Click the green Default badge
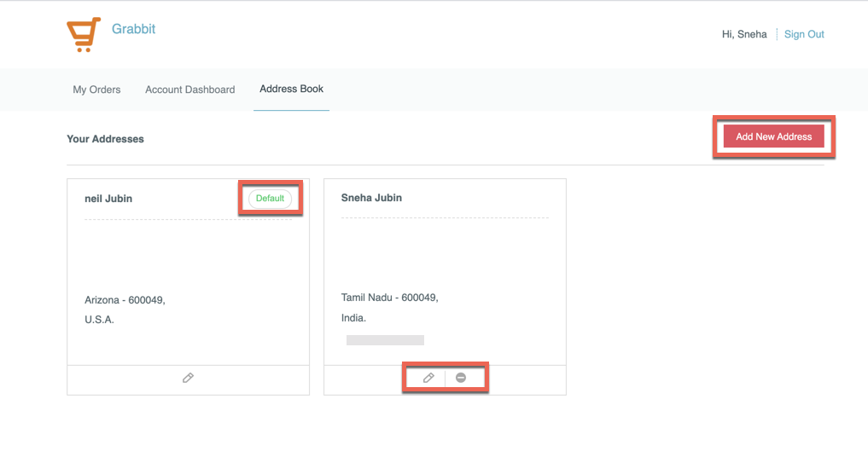The width and height of the screenshot is (868, 463). 270,199
